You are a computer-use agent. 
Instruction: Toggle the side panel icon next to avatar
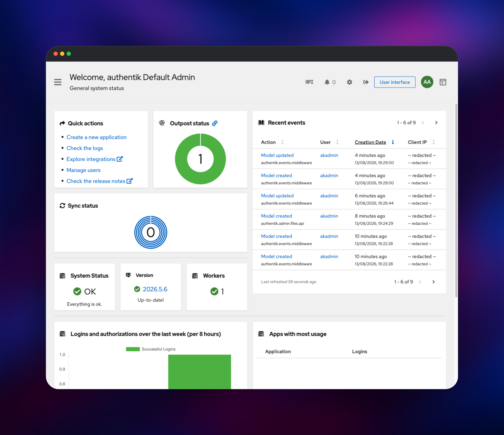pyautogui.click(x=443, y=82)
